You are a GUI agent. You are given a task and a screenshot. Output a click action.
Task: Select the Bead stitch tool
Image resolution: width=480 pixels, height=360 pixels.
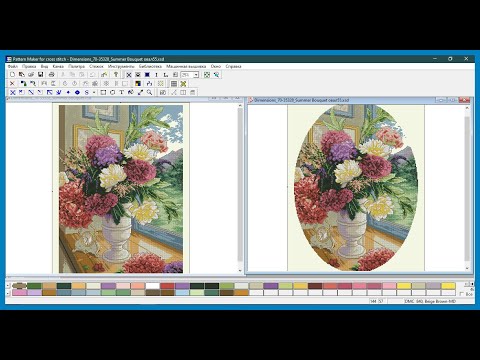[77, 92]
